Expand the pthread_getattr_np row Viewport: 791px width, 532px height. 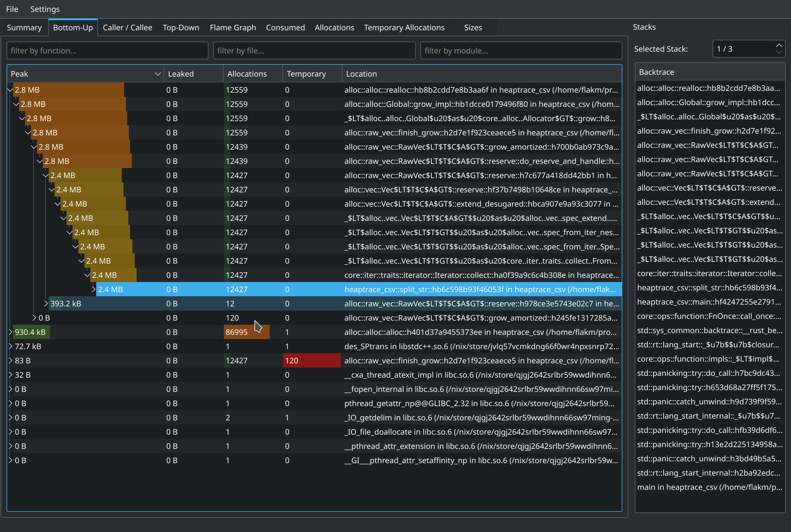click(x=10, y=403)
